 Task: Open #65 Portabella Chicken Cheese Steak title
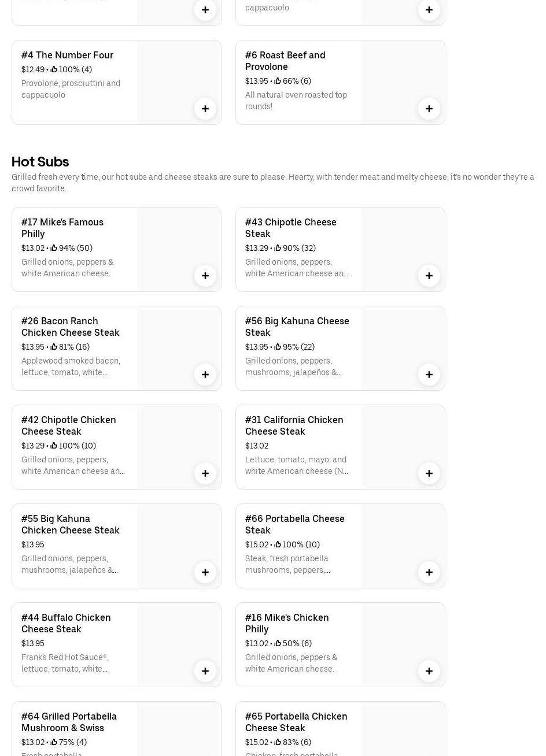point(296,722)
